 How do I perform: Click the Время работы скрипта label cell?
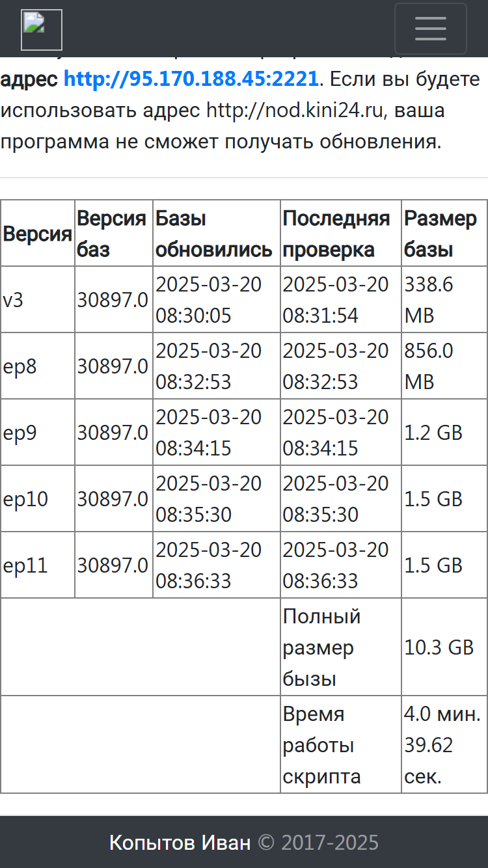pyautogui.click(x=341, y=744)
